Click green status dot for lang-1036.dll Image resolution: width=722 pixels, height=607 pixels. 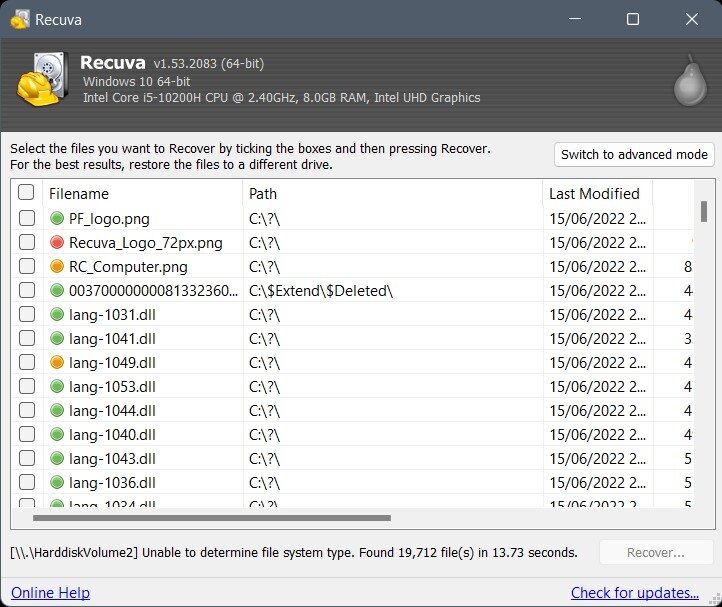pyautogui.click(x=57, y=482)
